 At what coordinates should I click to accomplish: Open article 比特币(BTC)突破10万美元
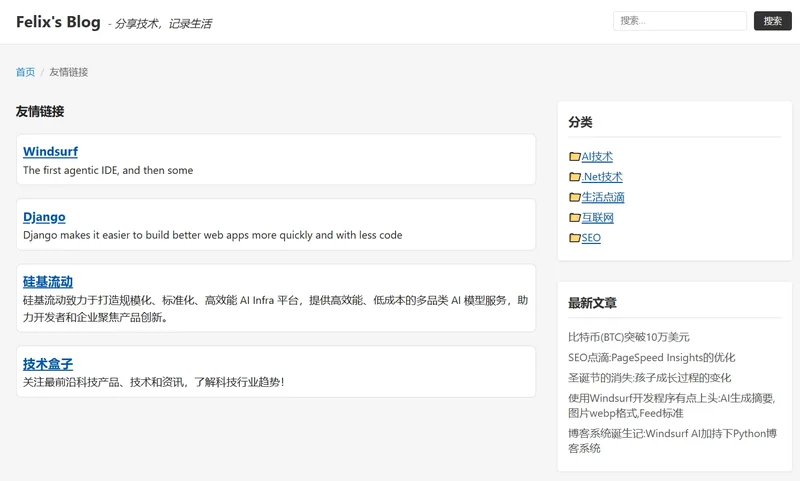tap(629, 337)
